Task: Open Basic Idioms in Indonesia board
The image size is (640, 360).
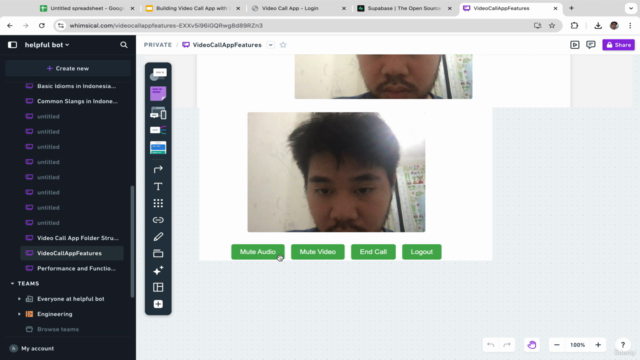Action: click(76, 86)
